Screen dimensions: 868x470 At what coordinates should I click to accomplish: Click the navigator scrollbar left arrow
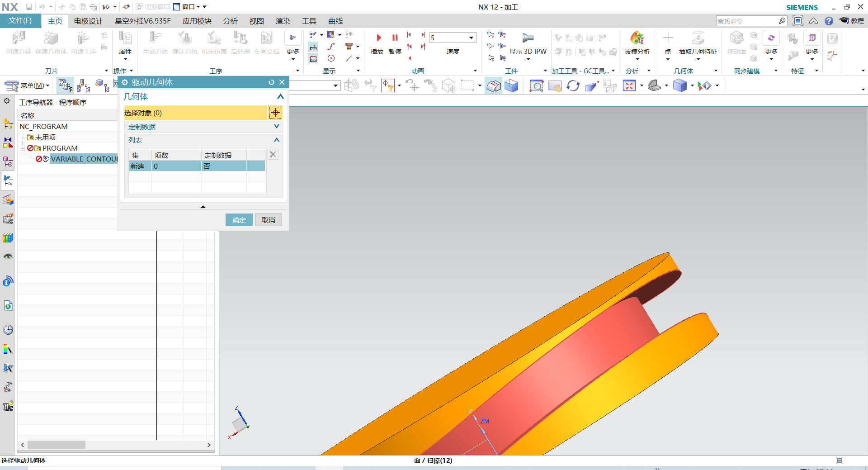click(x=23, y=445)
